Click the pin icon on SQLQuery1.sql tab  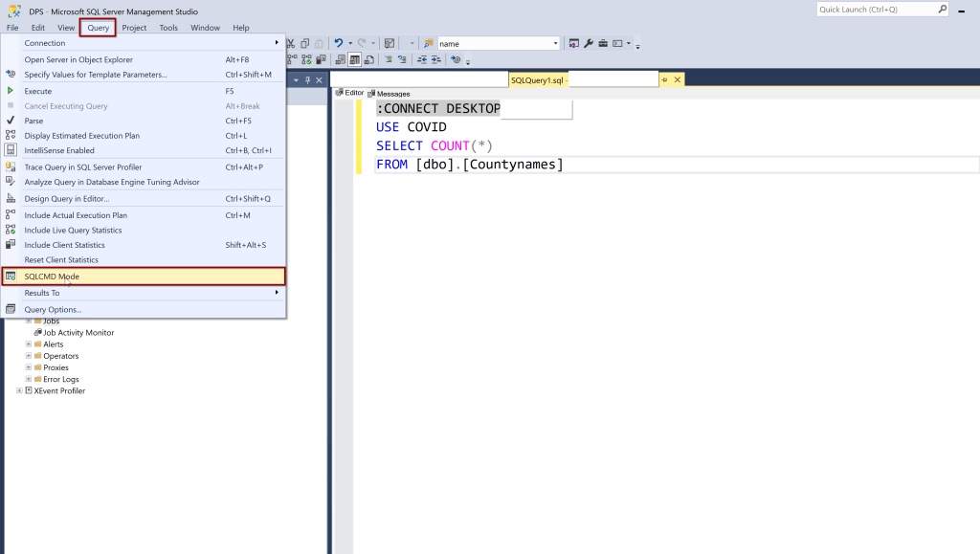click(665, 79)
